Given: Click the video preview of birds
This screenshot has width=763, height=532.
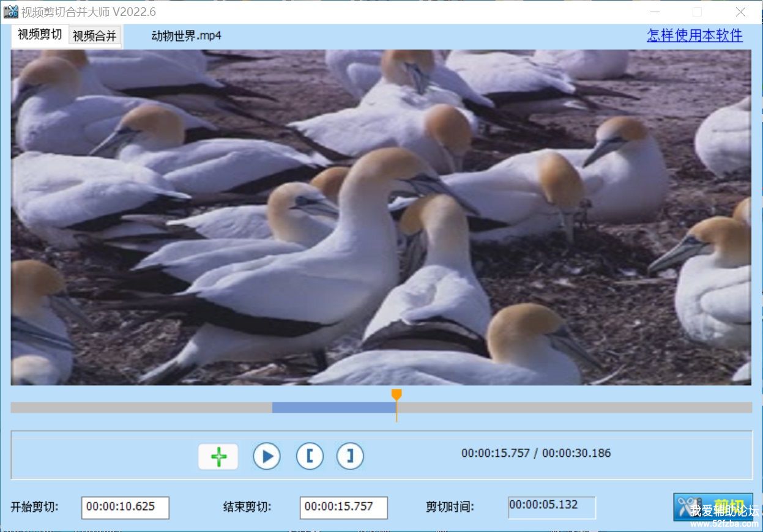Looking at the screenshot, I should 381,217.
